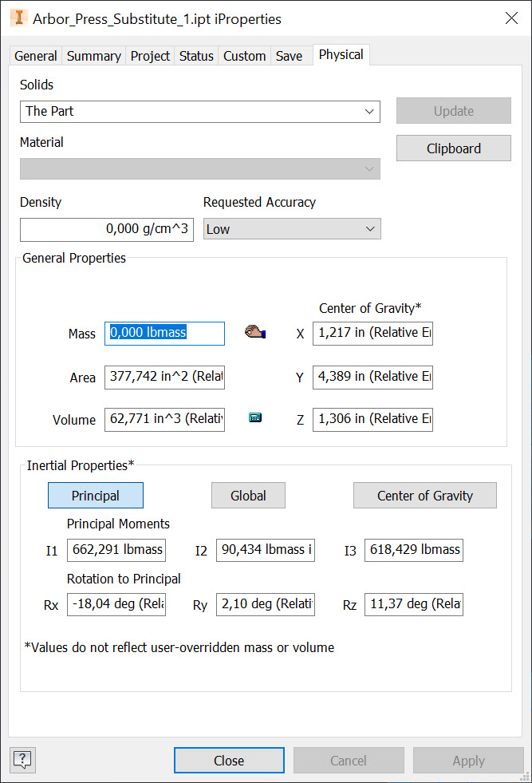Go to the Project tab
Viewport: 532px width, 783px height.
[x=149, y=55]
